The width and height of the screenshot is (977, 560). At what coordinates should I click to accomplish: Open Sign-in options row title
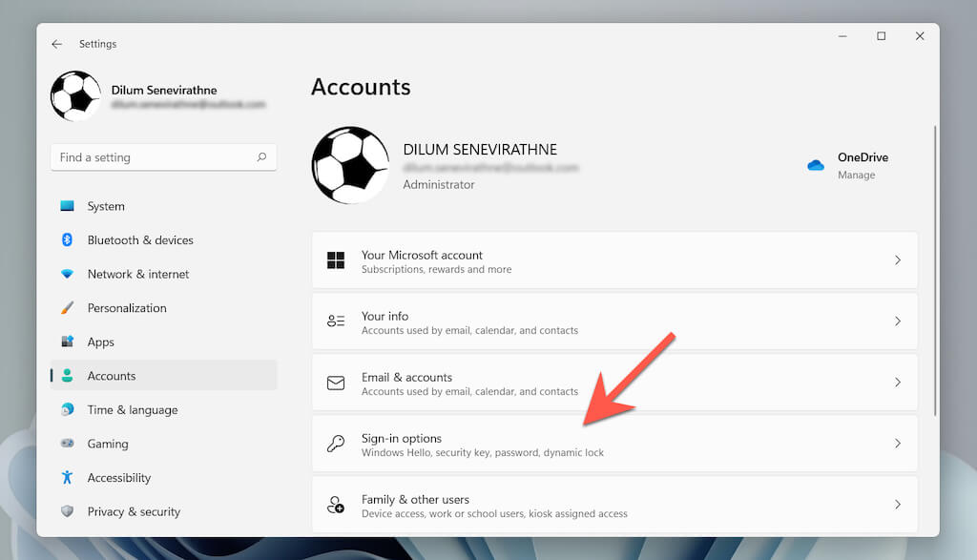click(x=402, y=438)
